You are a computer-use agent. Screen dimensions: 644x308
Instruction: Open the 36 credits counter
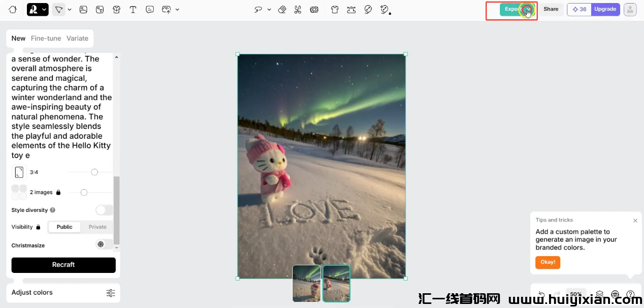[579, 9]
